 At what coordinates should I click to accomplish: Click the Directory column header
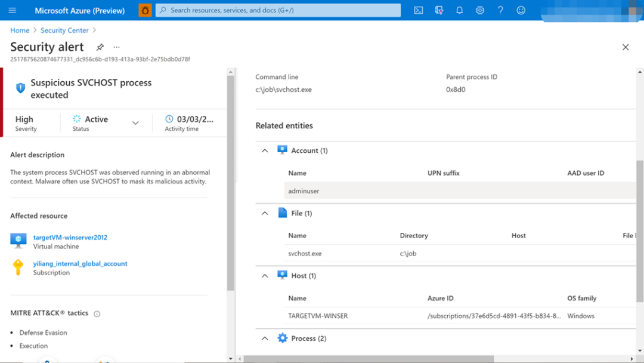pos(414,236)
